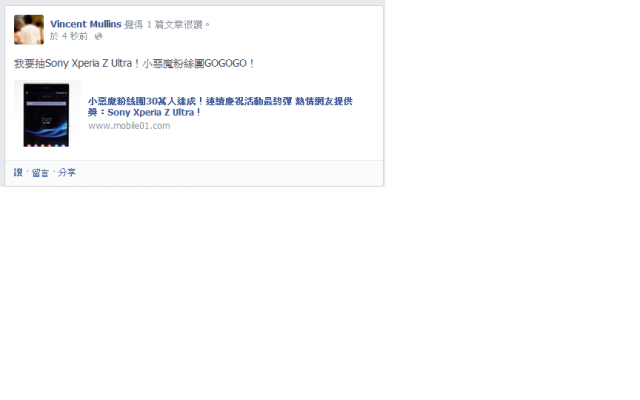Share the post via 分享
The image size is (640, 400).
[67, 173]
